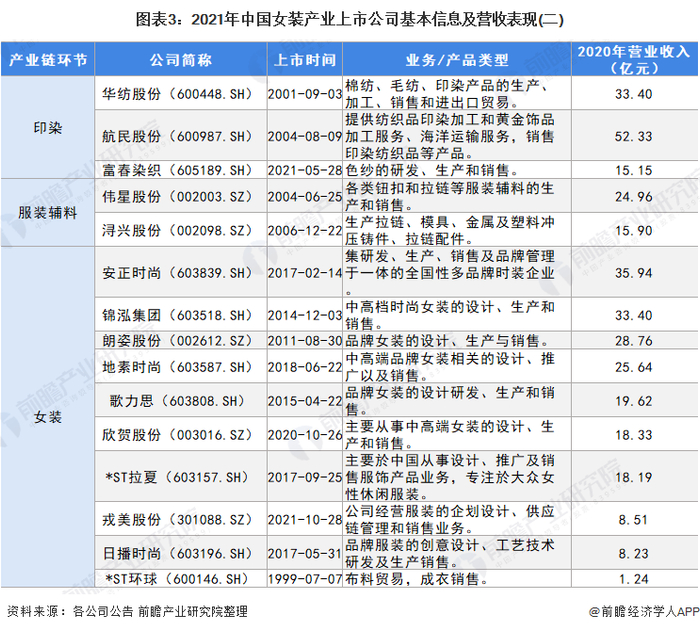The width and height of the screenshot is (700, 631).
Task: Click the 公司简称 column header
Action: pos(180,59)
